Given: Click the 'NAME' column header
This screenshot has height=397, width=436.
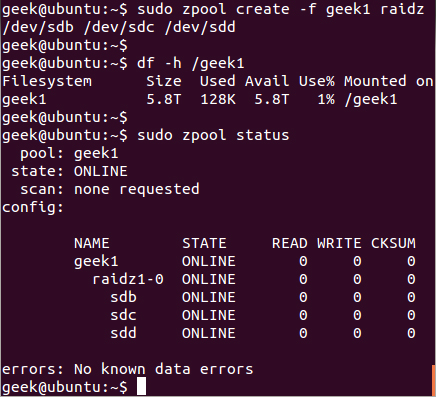Looking at the screenshot, I should click(x=92, y=243).
